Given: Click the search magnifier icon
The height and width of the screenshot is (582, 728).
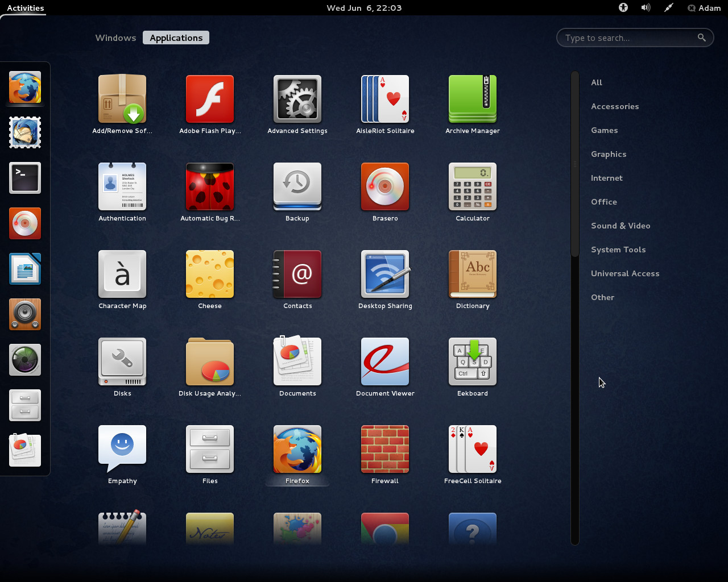Looking at the screenshot, I should 702,38.
